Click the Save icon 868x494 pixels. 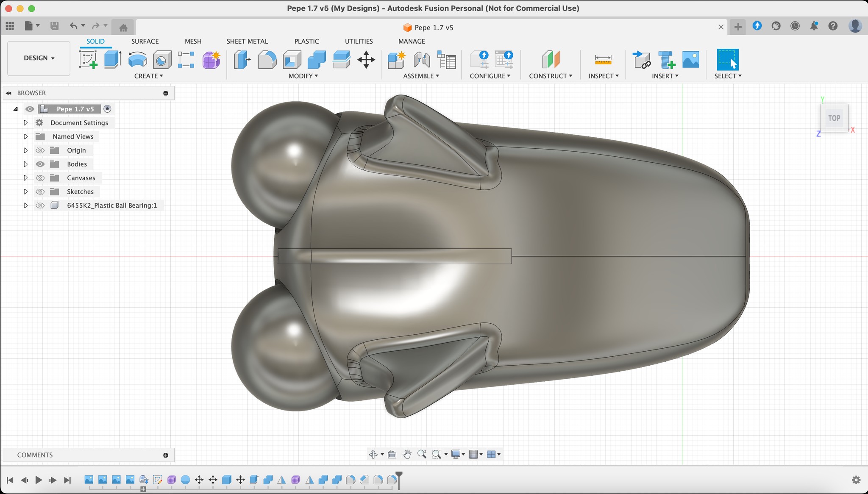click(x=54, y=26)
